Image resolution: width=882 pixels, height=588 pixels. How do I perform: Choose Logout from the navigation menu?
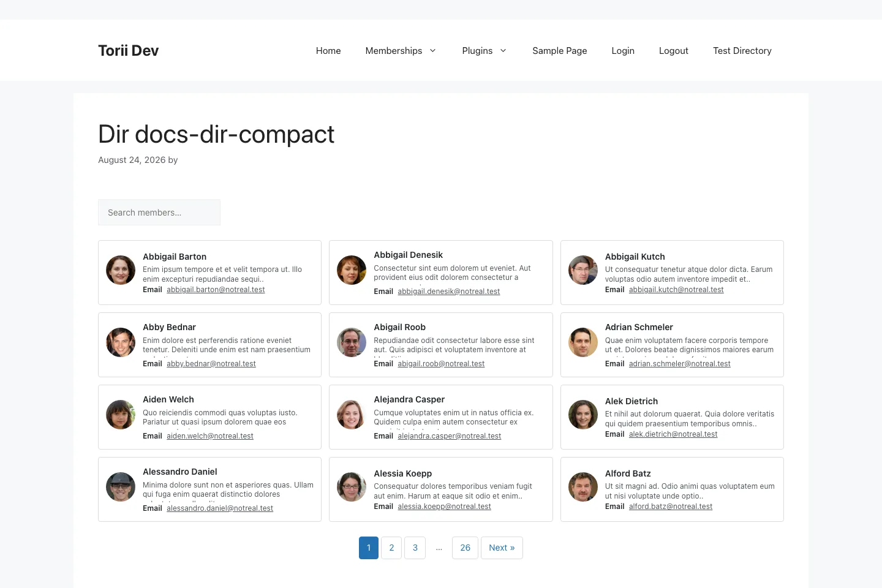(674, 51)
